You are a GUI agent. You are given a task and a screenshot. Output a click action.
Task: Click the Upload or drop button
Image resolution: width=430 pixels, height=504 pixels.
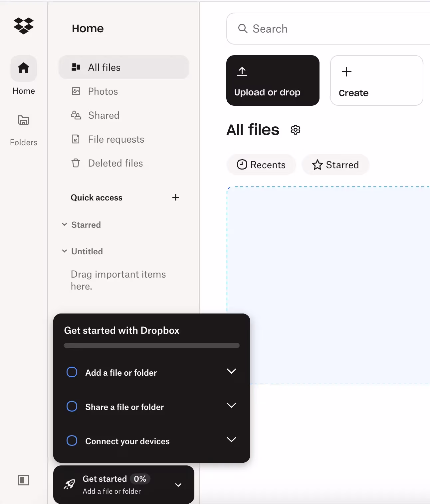[273, 80]
